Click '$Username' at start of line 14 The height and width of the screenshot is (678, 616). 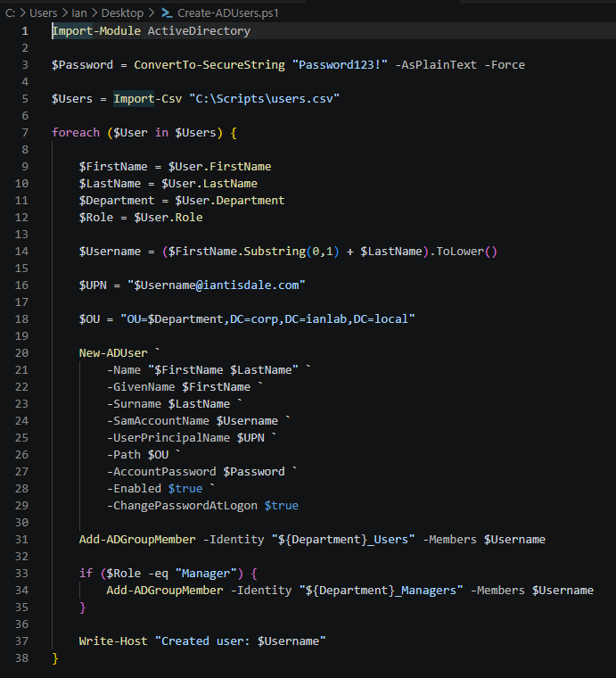pos(111,252)
